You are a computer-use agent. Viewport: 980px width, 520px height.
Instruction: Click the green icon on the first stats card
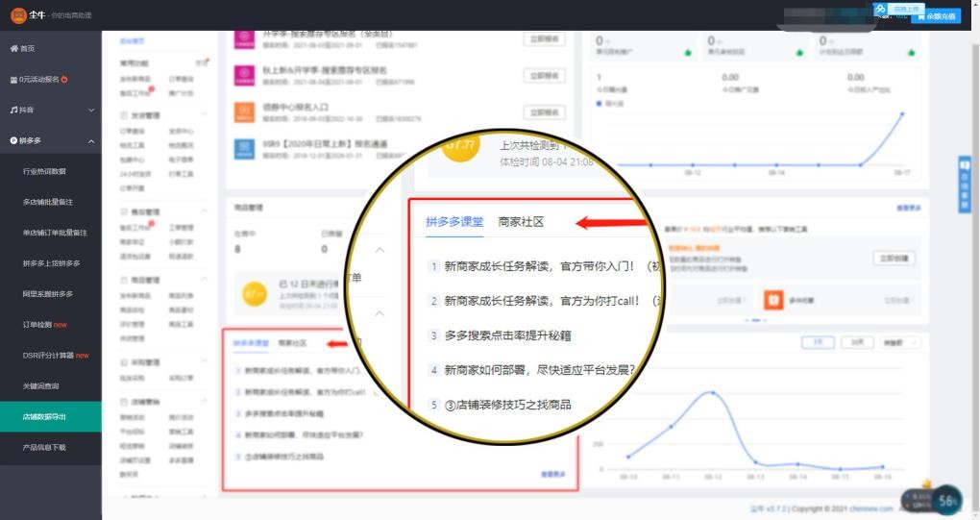pyautogui.click(x=688, y=53)
